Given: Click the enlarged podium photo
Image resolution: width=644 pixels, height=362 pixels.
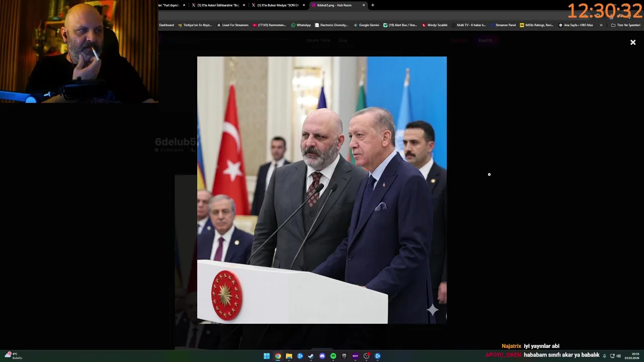Looking at the screenshot, I should tap(321, 190).
